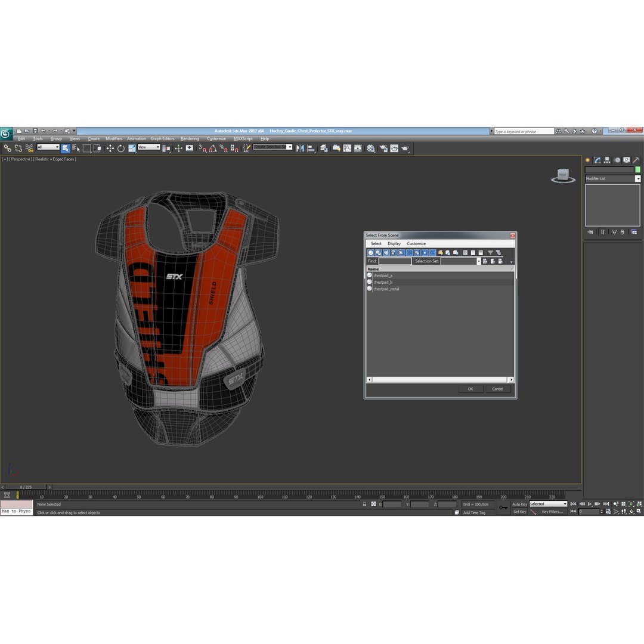Toggle the 3D Snaps button
Viewport: 644px width, 644px height.
click(x=203, y=148)
